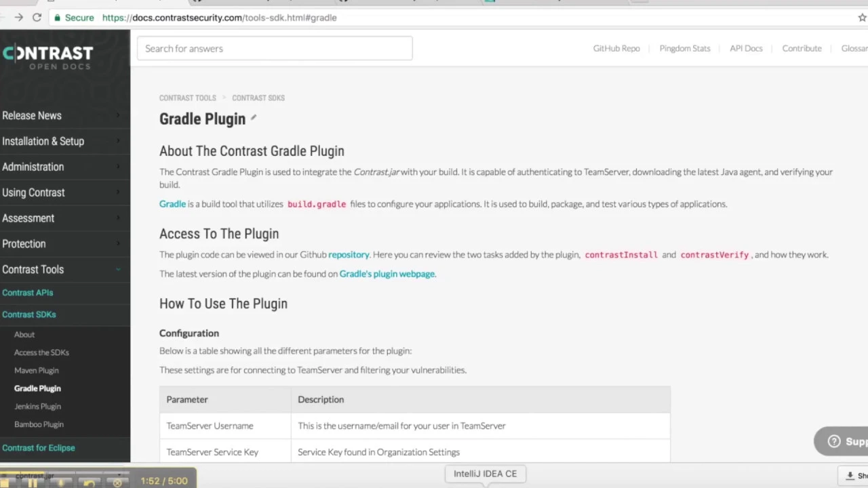Click the 'Service Key found in Organization Settings' cell
868x488 pixels.
[x=481, y=452]
